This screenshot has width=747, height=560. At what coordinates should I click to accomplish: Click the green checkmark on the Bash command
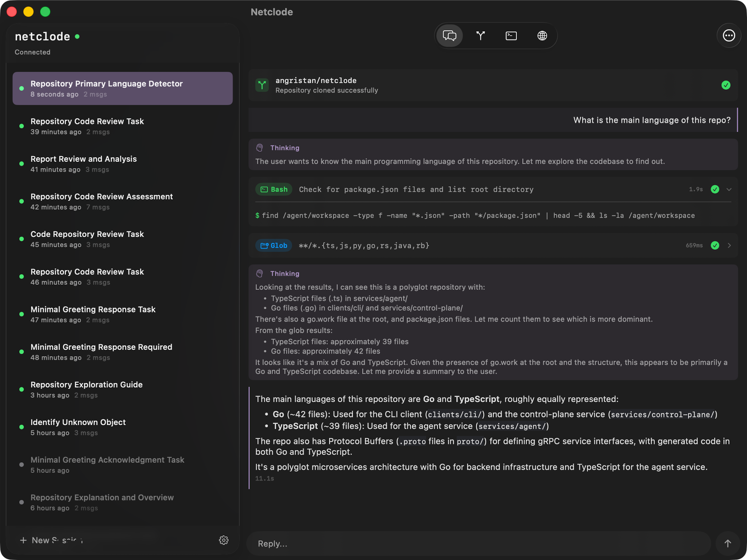pyautogui.click(x=715, y=189)
